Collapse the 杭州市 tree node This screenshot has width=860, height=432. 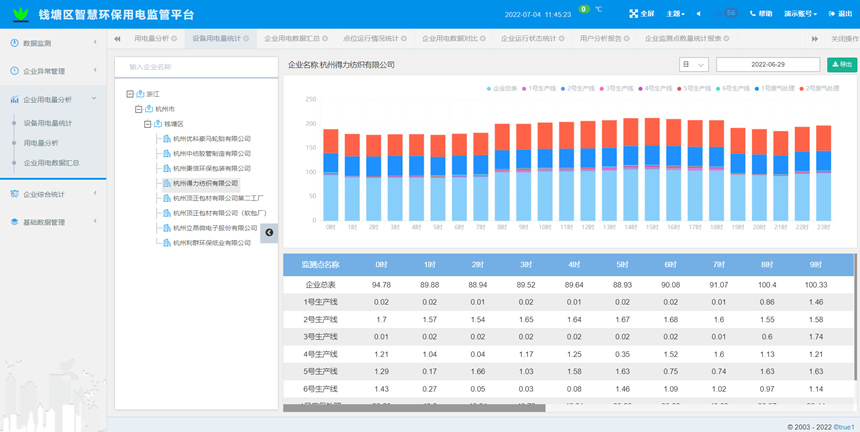[x=139, y=109]
